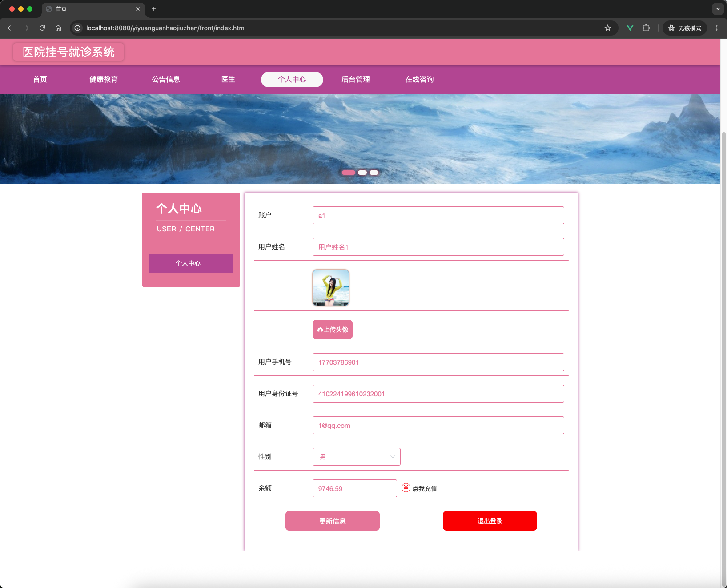The height and width of the screenshot is (588, 727).
Task: Click the 账户 input field
Action: 438,215
